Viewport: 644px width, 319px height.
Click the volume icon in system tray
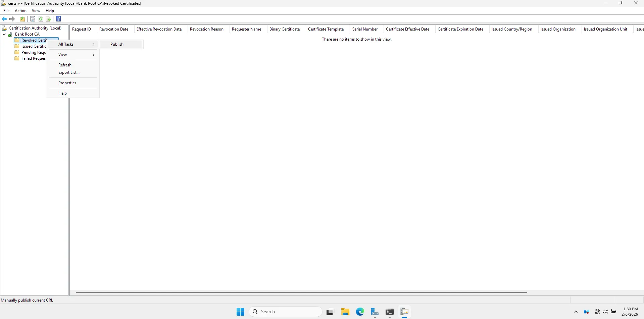click(605, 312)
